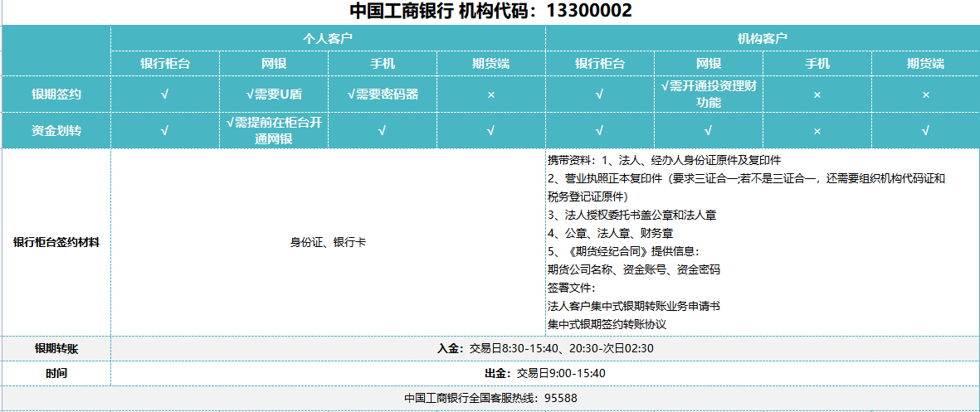Click the √需提前在柜台开通网银 cell

274,130
